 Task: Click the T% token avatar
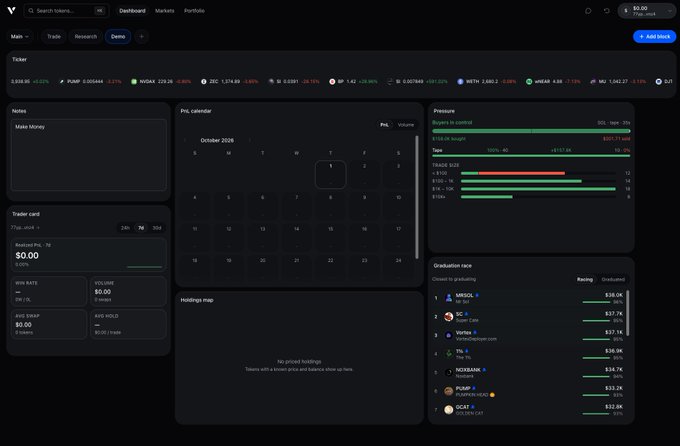point(448,354)
